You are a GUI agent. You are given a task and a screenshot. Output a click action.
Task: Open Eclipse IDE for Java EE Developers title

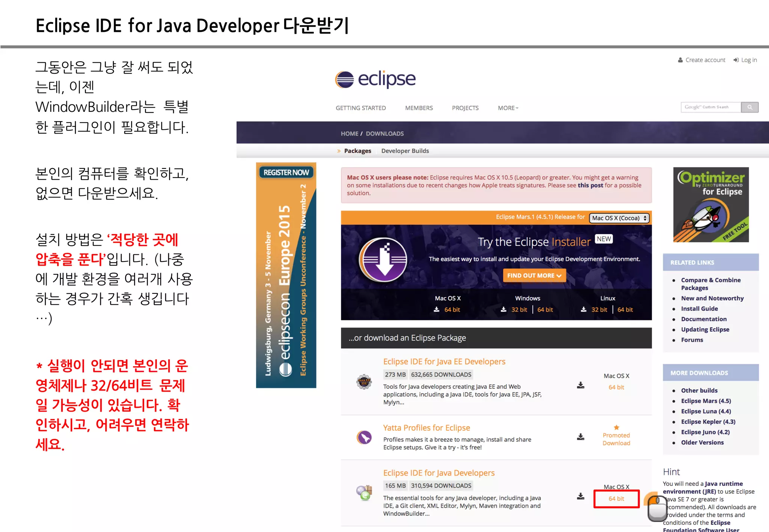click(x=444, y=362)
